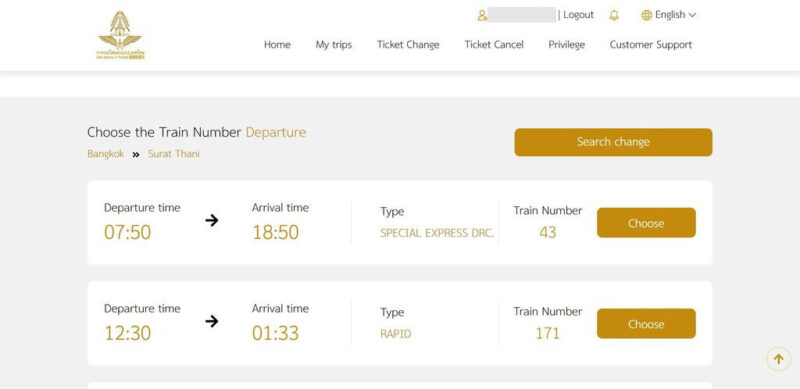
Task: Open the notification bell icon
Action: coord(614,15)
